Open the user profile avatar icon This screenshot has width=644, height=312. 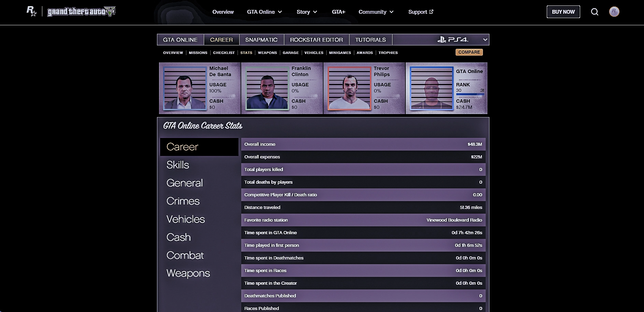pos(614,12)
